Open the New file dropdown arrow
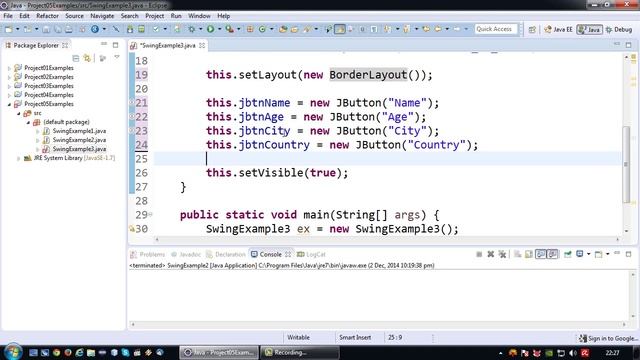The height and width of the screenshot is (360, 640). 18,29
